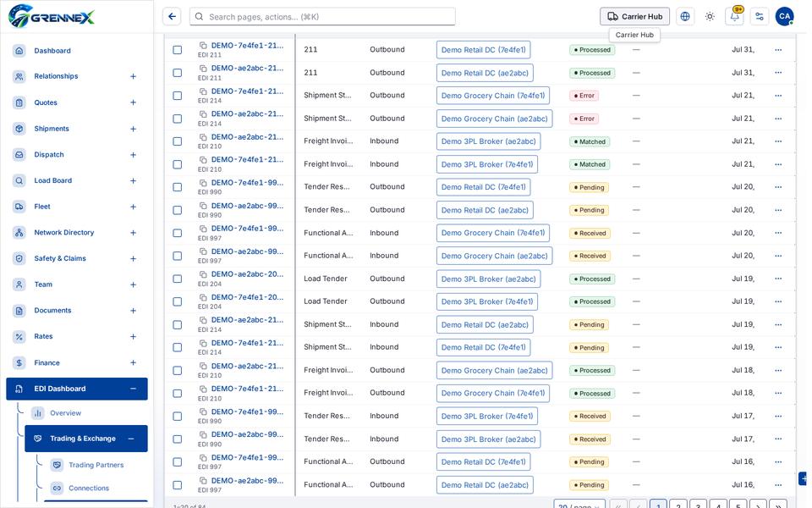Expand the Team section plus

[133, 284]
